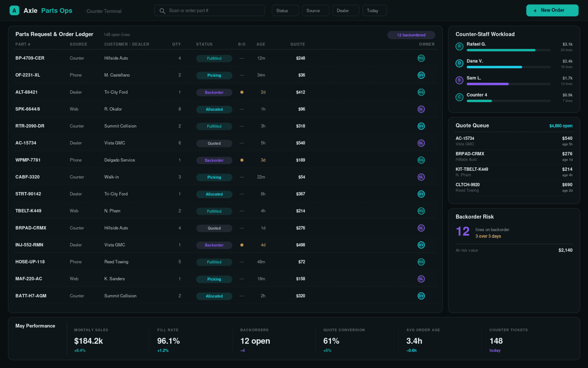Open CLTCH-9920 in the Quote Queue
This screenshot has width=588, height=368.
click(x=514, y=187)
